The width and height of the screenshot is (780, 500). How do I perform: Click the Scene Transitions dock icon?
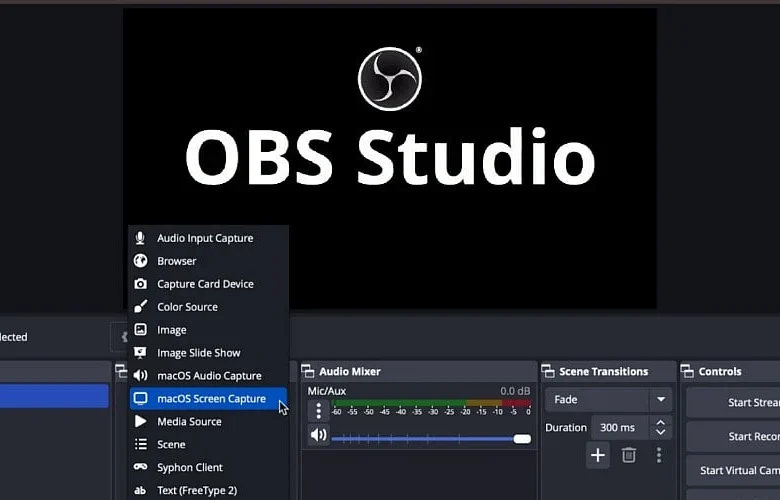pyautogui.click(x=548, y=371)
